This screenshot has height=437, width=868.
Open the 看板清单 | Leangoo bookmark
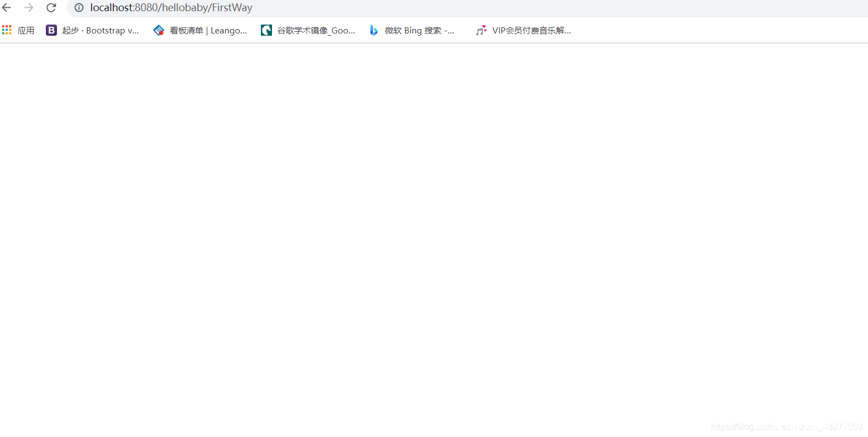pos(209,30)
